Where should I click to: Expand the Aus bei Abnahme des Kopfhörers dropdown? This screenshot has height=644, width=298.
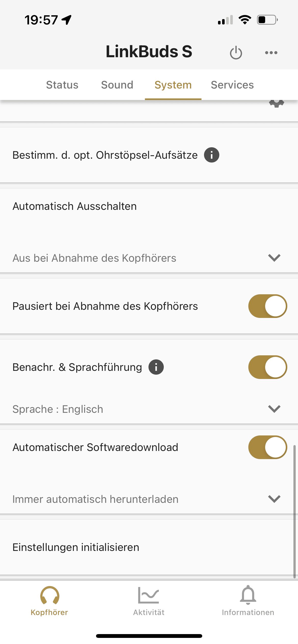274,258
